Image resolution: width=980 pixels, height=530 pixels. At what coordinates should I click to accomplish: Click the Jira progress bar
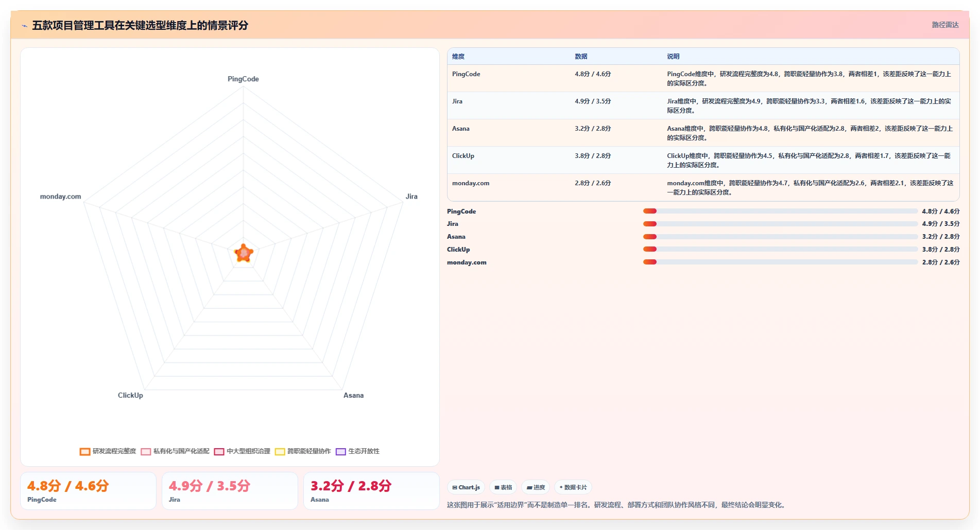780,224
